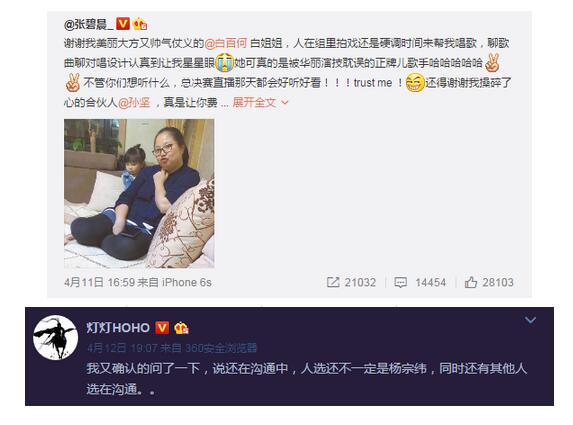Click the repost icon beside 21032
This screenshot has width=573, height=425.
coord(333,282)
